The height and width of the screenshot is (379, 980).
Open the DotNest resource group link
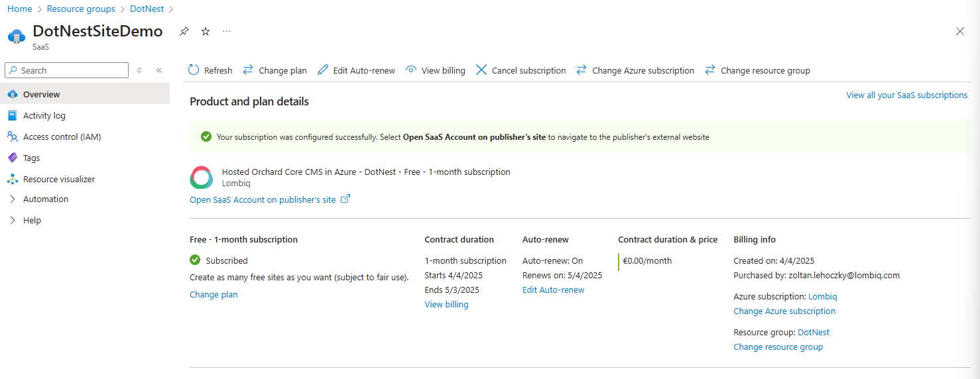(814, 332)
